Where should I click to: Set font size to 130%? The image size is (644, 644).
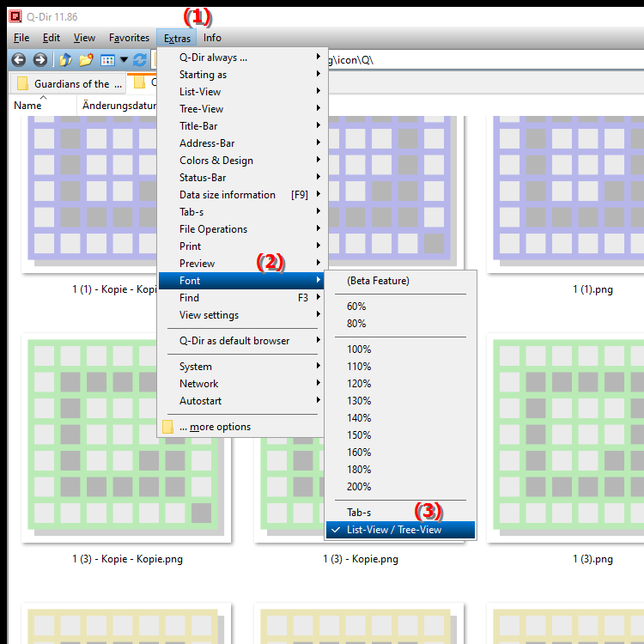tap(400, 401)
